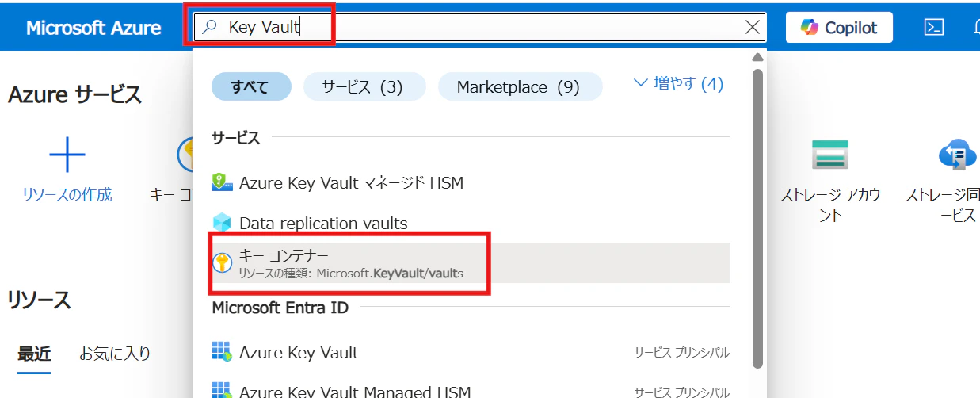
Task: Switch to the お気に入り tab
Action: click(x=115, y=354)
